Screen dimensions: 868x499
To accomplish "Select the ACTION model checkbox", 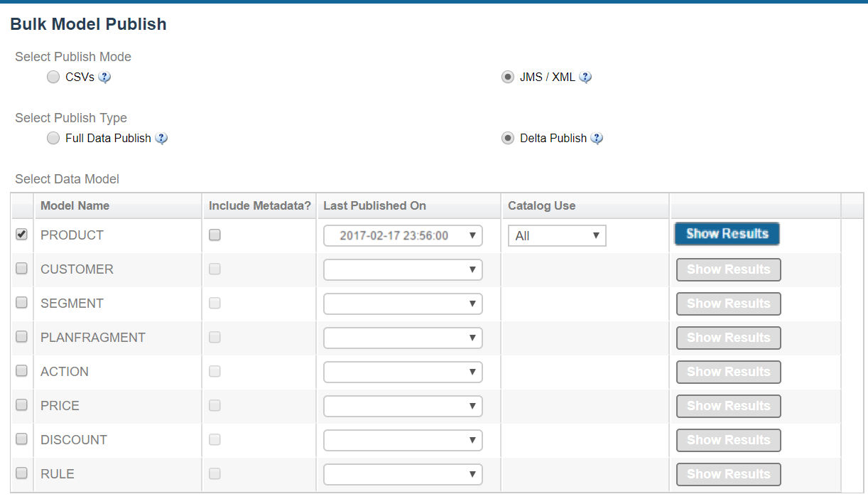I will point(22,371).
